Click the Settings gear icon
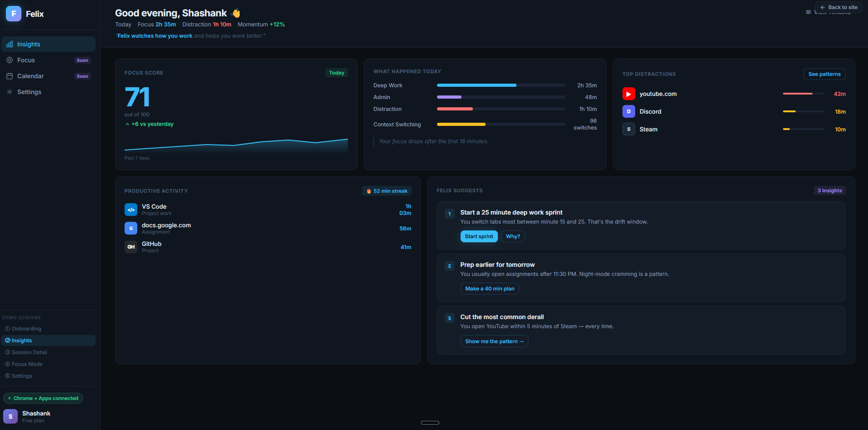 click(10, 92)
